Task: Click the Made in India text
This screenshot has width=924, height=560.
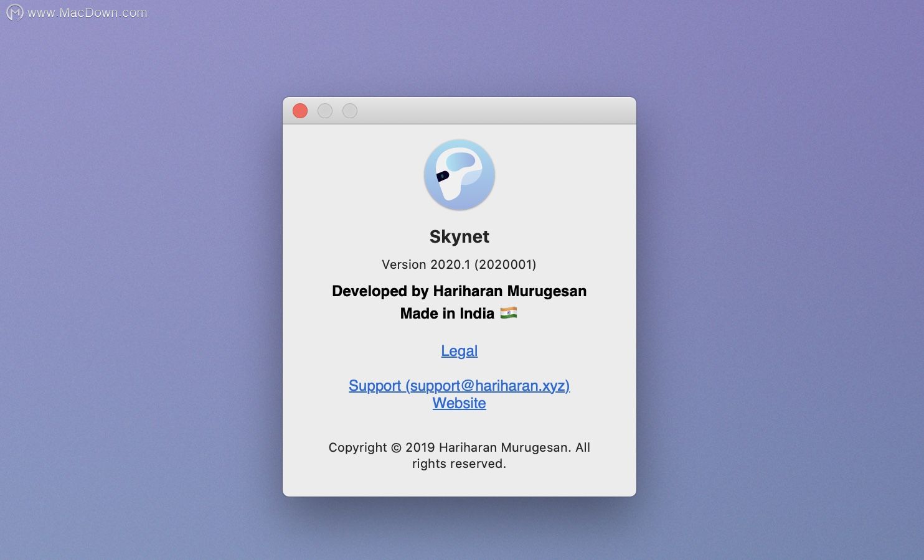Action: tap(447, 314)
